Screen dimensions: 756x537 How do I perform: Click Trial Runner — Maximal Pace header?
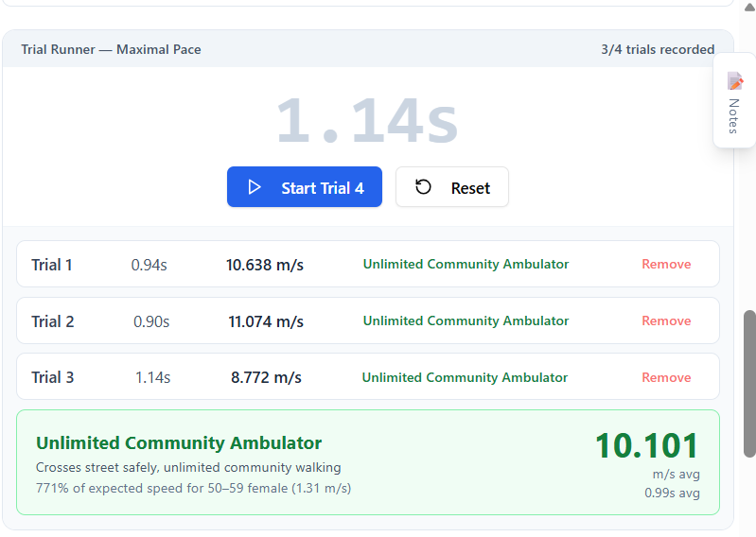111,49
